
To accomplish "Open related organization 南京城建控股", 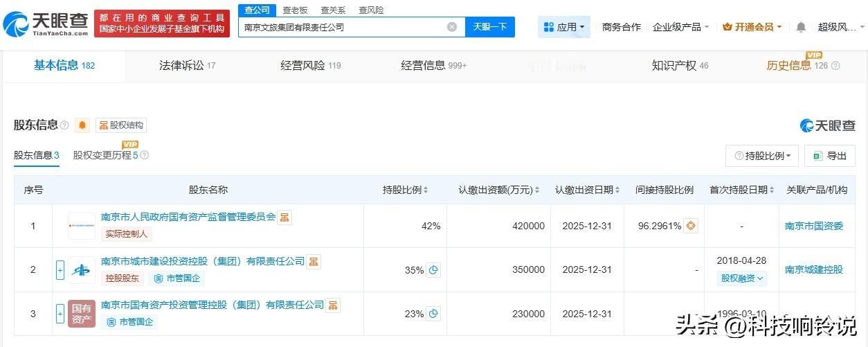I will [x=814, y=269].
